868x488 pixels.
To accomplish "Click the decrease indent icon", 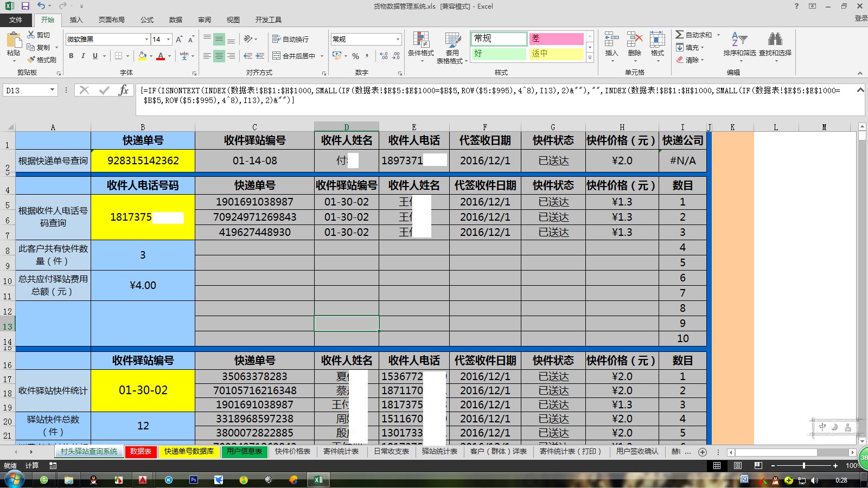I will (248, 56).
